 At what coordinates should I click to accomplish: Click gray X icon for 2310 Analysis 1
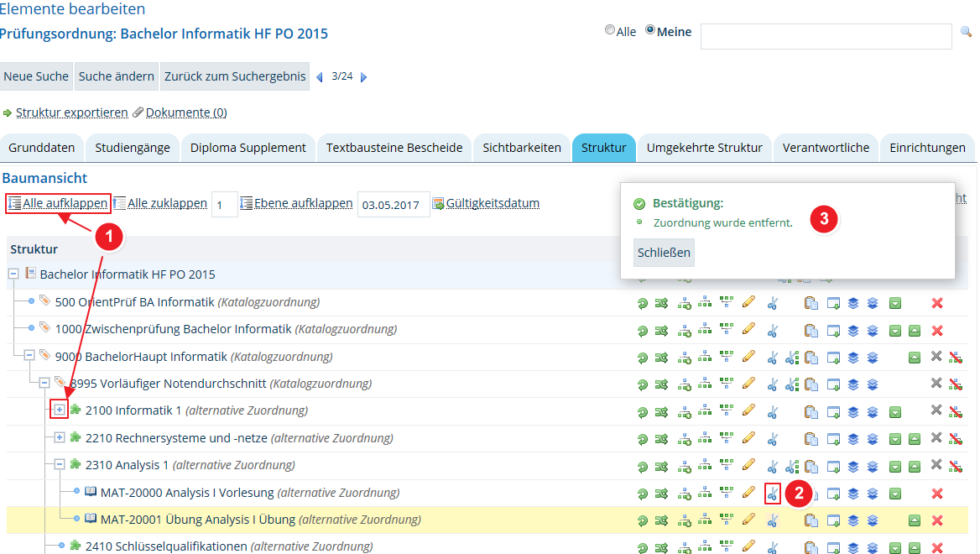pyautogui.click(x=936, y=464)
